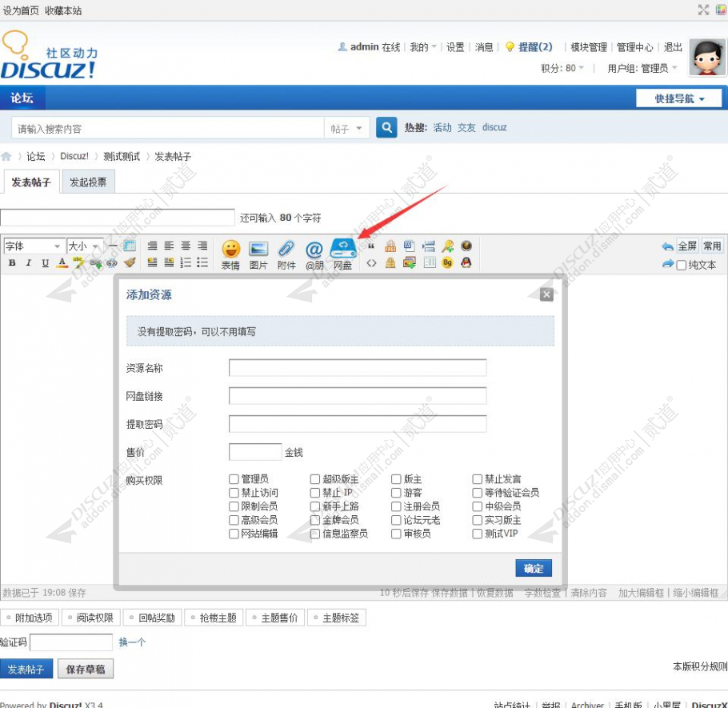This screenshot has height=708, width=728.
Task: Check the 游客 checkbox
Action: coord(396,493)
